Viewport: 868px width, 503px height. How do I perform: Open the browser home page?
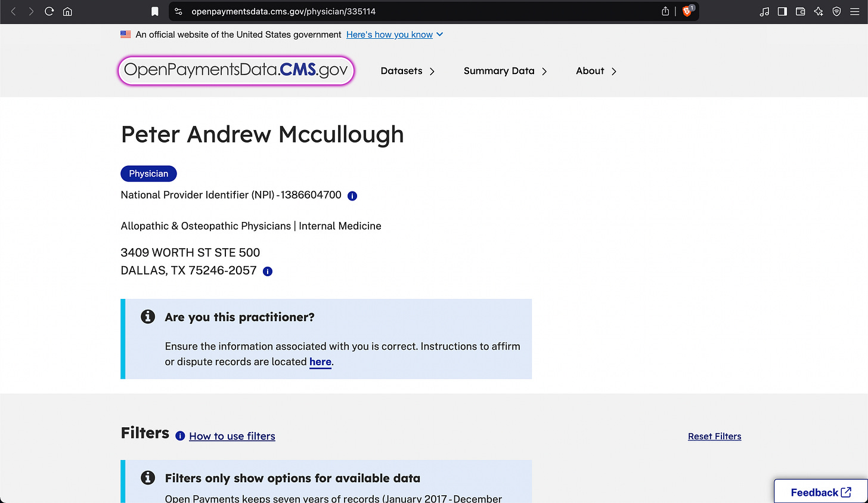[x=67, y=11]
